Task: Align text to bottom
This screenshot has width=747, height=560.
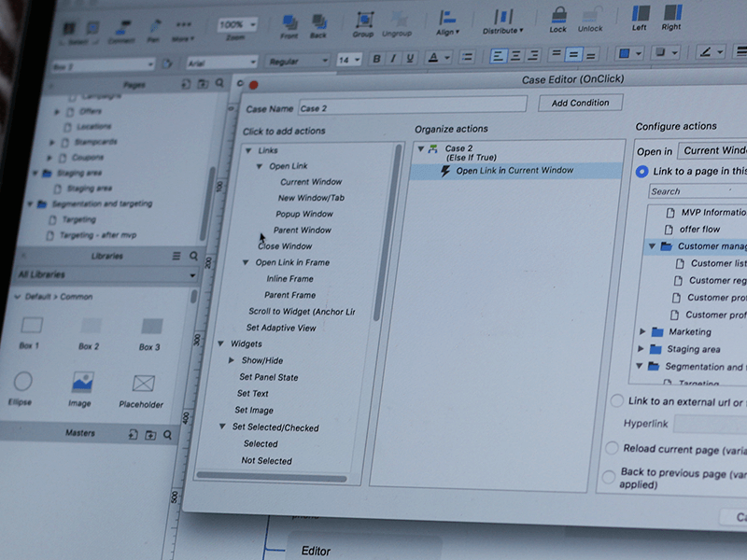Action: [x=591, y=55]
